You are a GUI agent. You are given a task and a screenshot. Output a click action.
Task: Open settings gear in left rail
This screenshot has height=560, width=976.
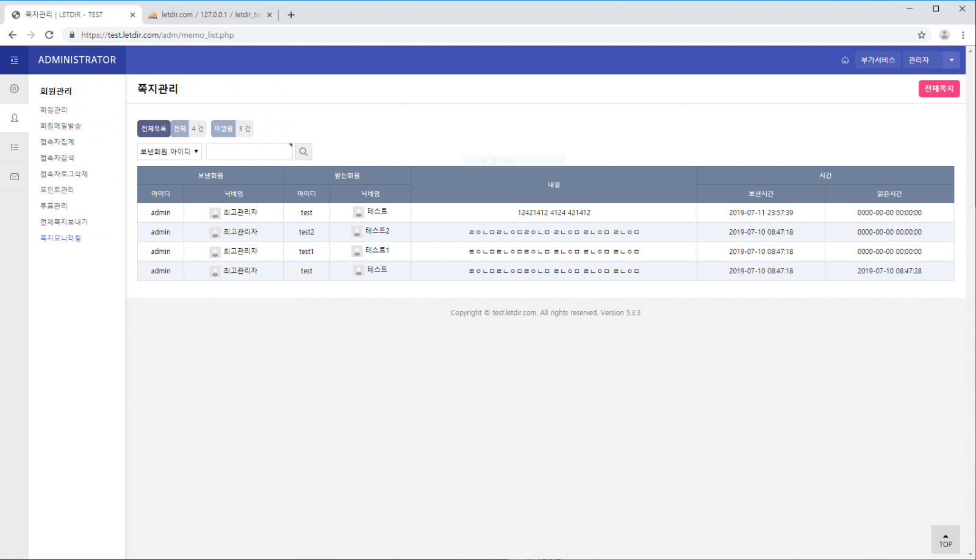click(14, 89)
